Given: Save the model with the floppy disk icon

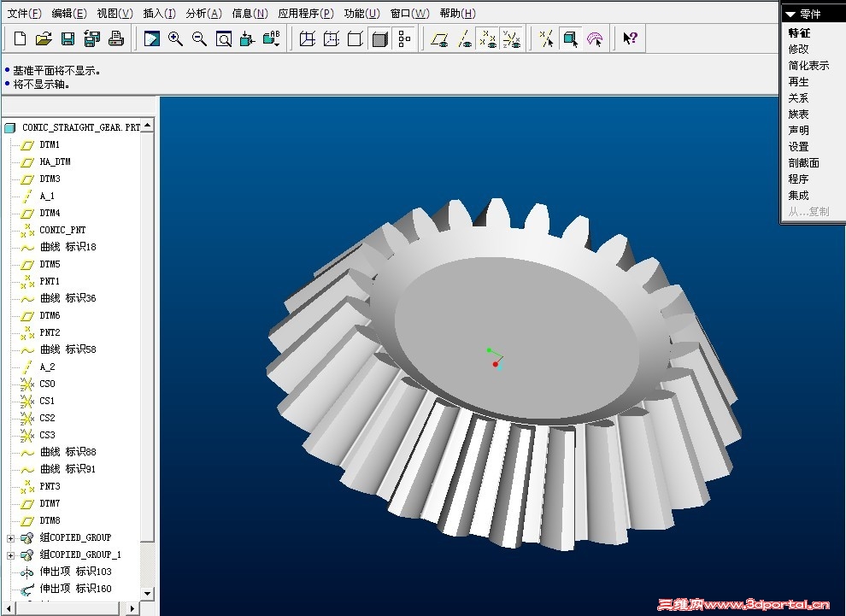Looking at the screenshot, I should coord(68,38).
